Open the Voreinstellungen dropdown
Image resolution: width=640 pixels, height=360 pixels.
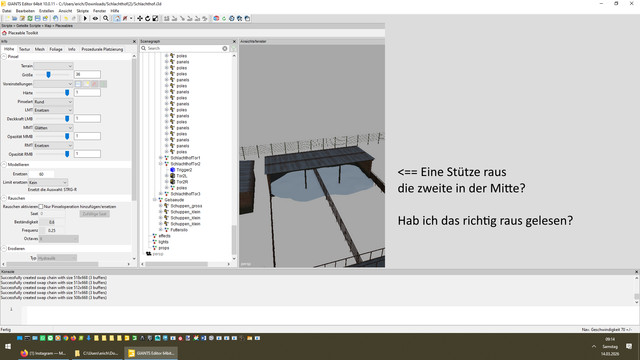tap(53, 84)
